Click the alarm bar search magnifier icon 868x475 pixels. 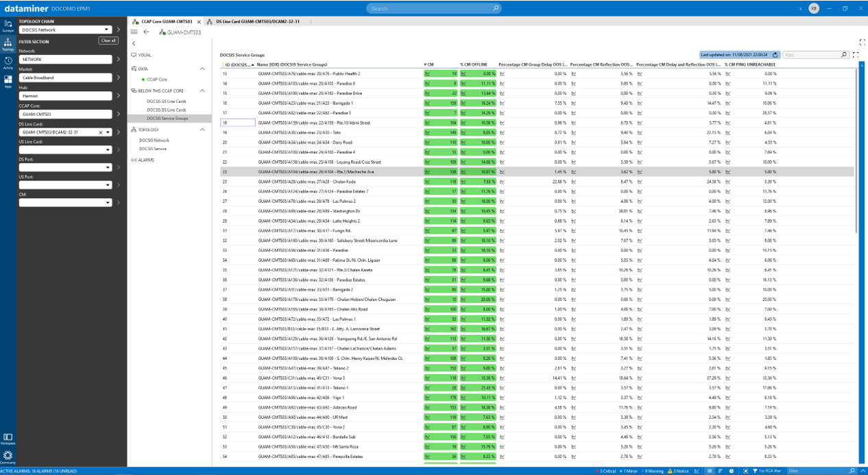(x=852, y=471)
